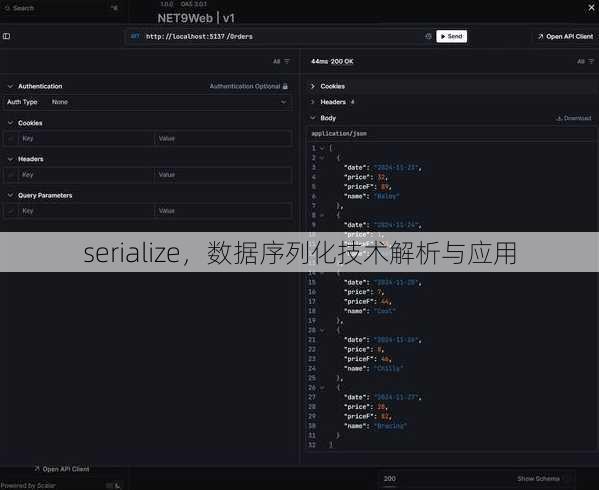Viewport: 599px width, 490px height.
Task: Send the request with the Send button
Action: [451, 36]
